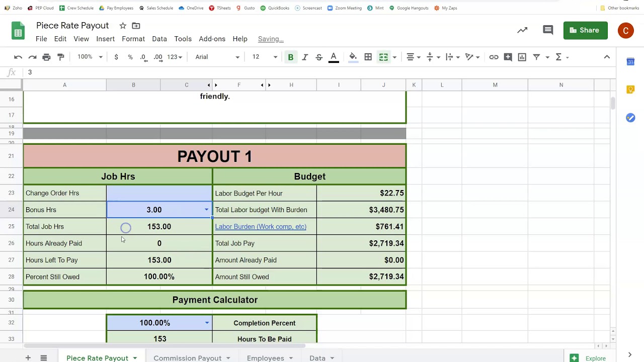The image size is (644, 362).
Task: Click Labor Burden (Work comp, etc) link
Action: 261,227
